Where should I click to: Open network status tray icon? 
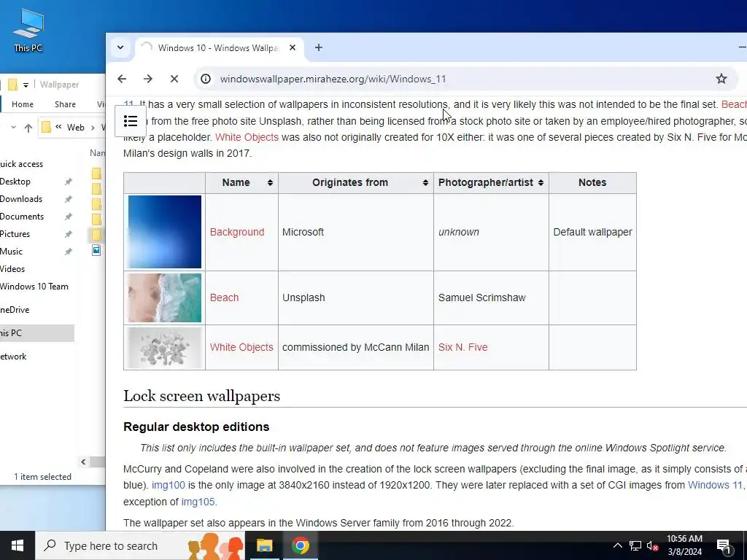(x=635, y=545)
